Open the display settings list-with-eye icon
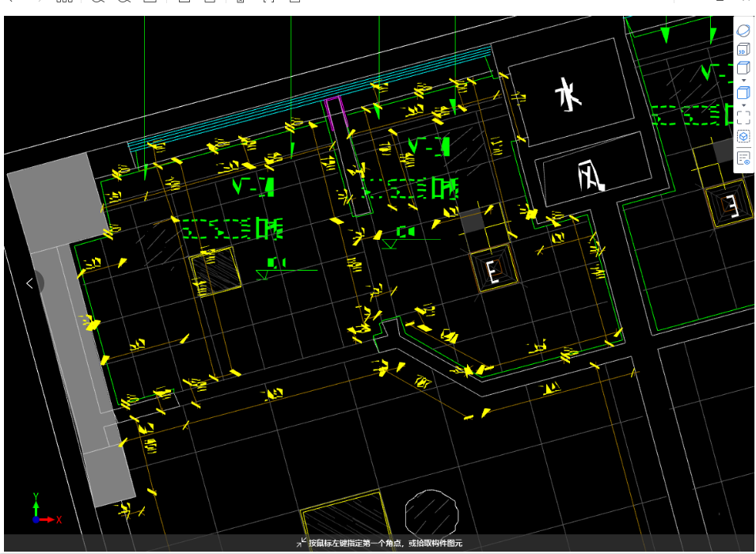This screenshot has height=554, width=756. point(743,157)
